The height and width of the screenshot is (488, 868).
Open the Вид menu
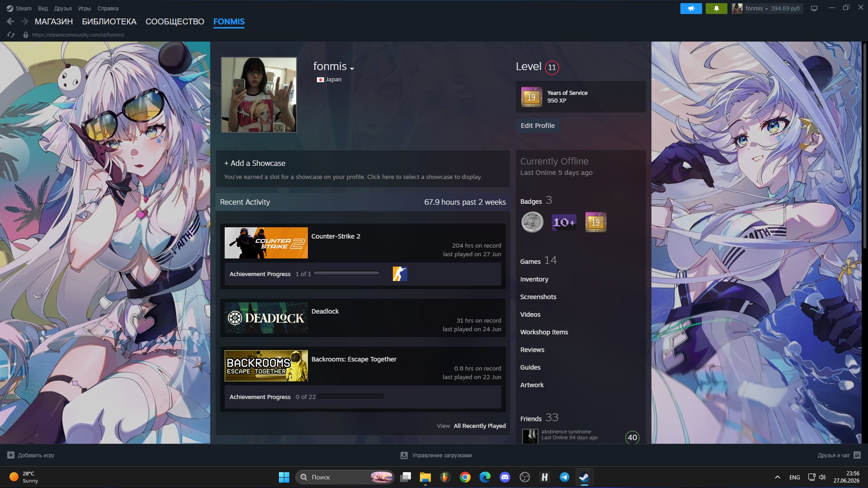pyautogui.click(x=43, y=8)
